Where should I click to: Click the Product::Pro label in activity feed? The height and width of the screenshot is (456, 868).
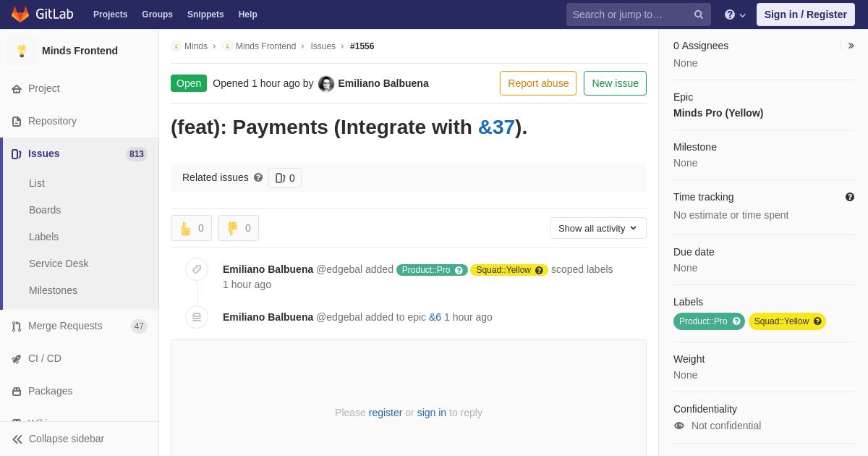point(432,270)
